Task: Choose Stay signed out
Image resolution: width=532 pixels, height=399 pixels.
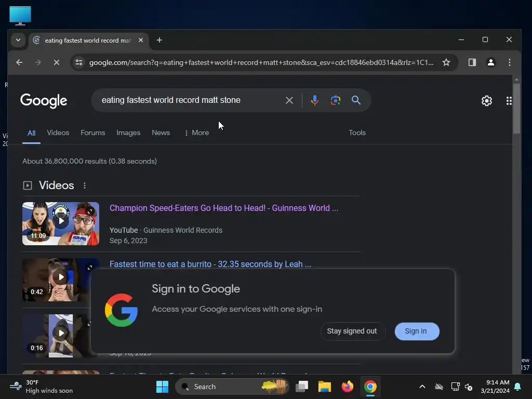Action: [352, 331]
